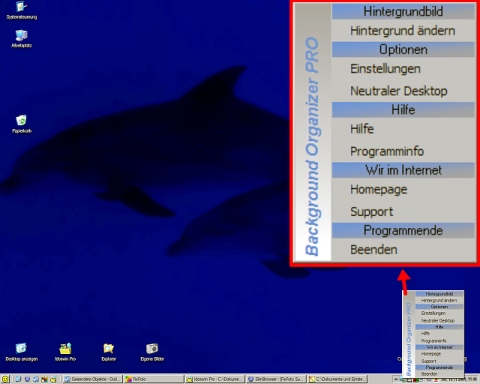480x384 pixels.
Task: Switch to the FixFoto taskbar button
Action: (x=154, y=379)
